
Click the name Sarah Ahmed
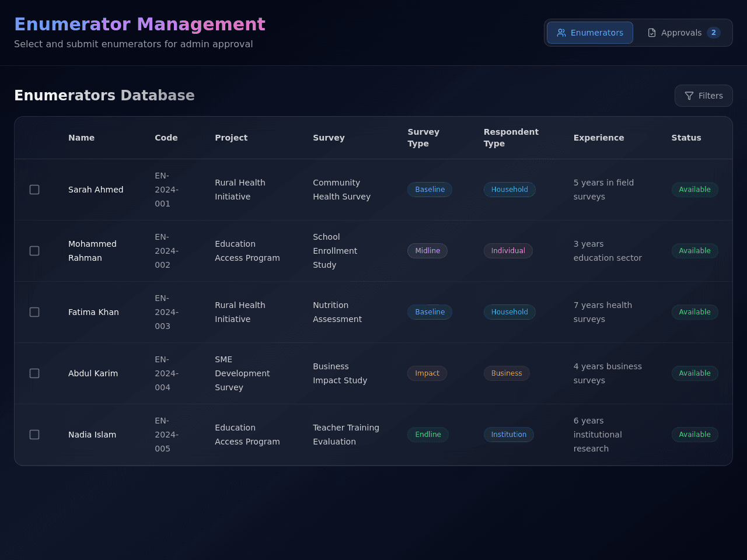point(96,190)
